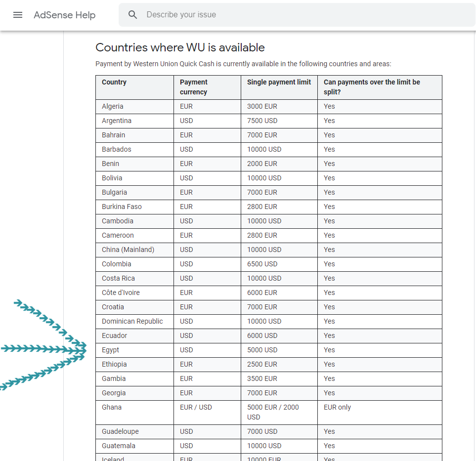Select the Guatemala country cell
Viewport: 476px width, 461px height.
pos(134,446)
